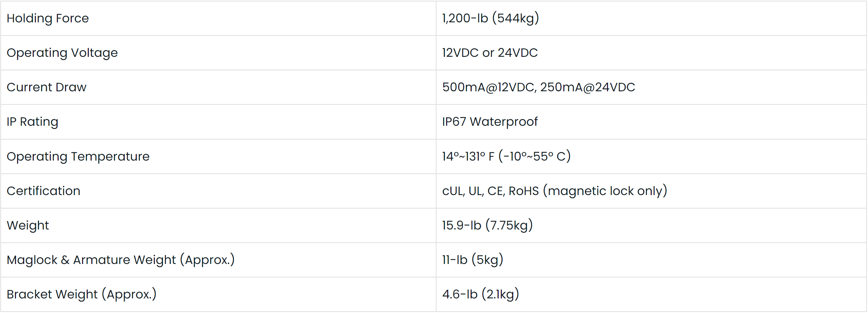Click the Holding Force label cell

click(x=48, y=18)
